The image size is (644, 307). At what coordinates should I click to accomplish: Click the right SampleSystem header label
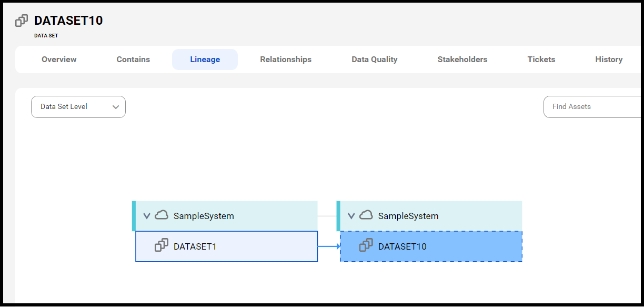pos(408,216)
